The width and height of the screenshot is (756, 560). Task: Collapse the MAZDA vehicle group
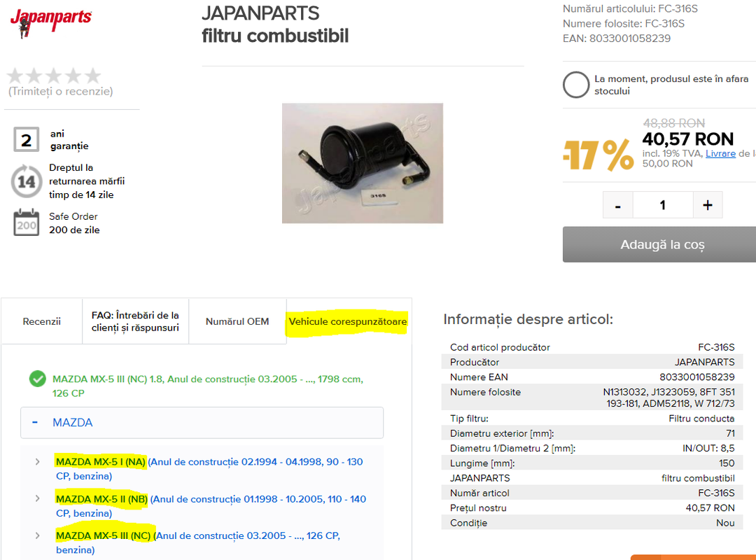tap(35, 423)
